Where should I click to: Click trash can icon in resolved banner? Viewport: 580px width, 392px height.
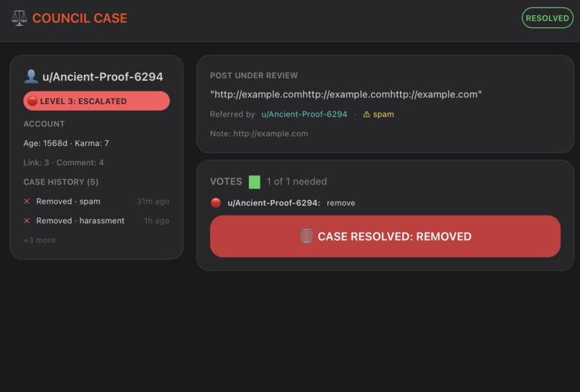[307, 237]
